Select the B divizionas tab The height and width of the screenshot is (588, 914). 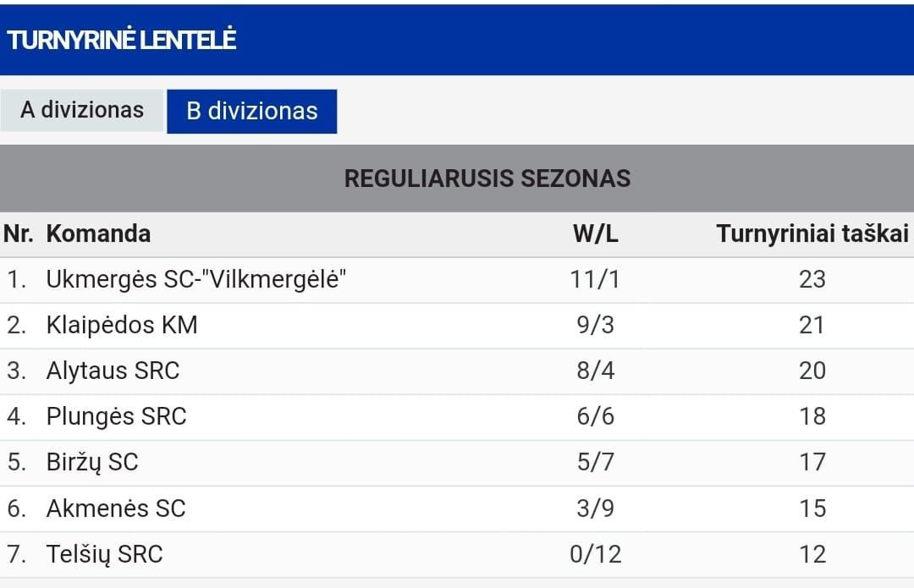(x=252, y=112)
